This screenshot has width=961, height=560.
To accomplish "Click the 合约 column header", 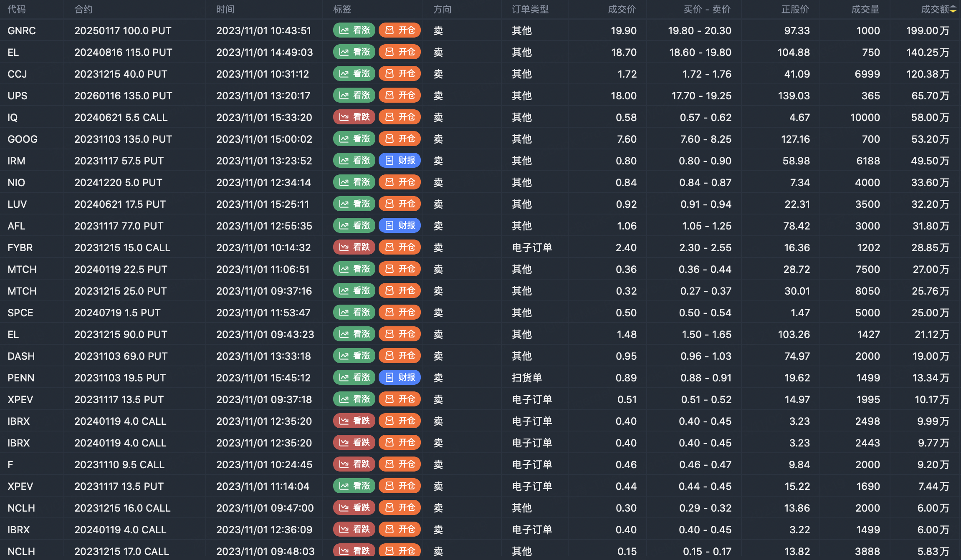I will tap(83, 10).
